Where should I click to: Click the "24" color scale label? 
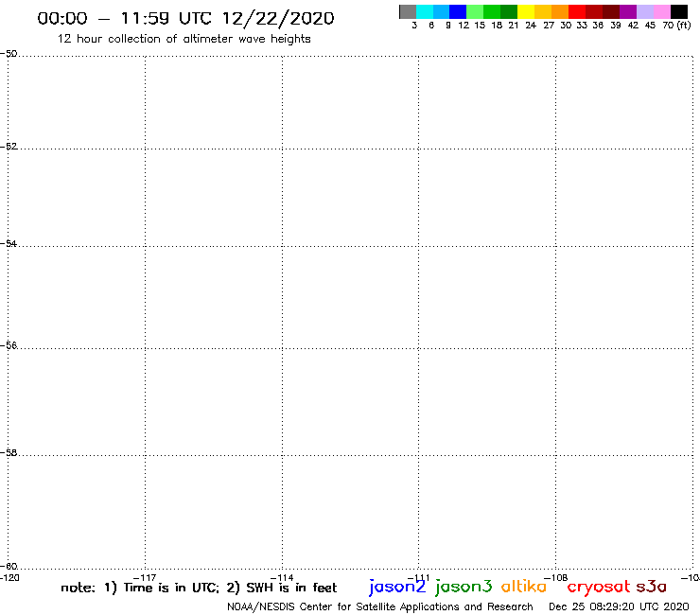531,26
